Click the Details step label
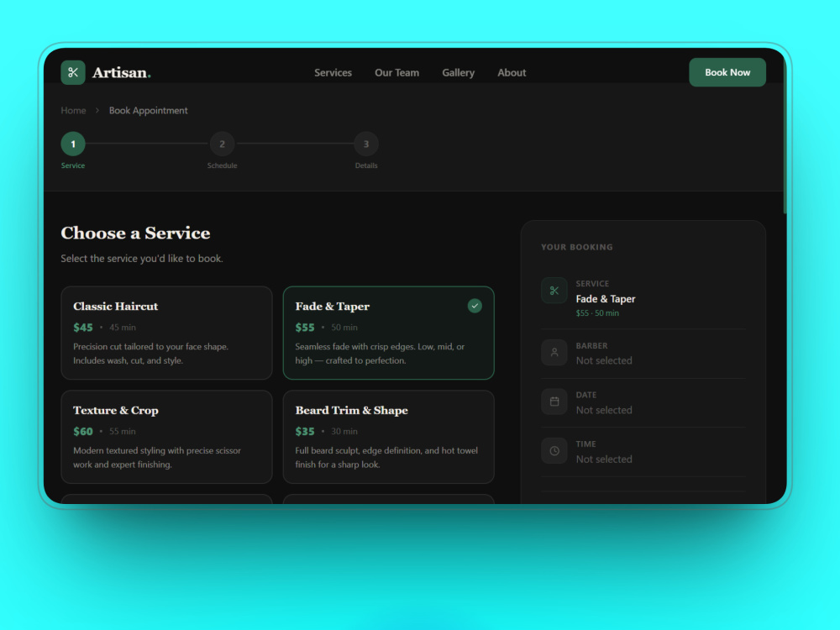The height and width of the screenshot is (630, 840). [366, 165]
